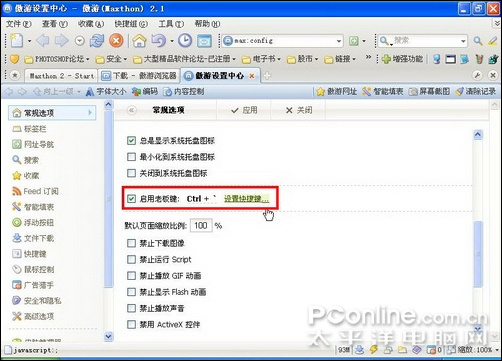The width and height of the screenshot is (502, 361).
Task: Add a new tab with plus button
Action: coord(267,76)
